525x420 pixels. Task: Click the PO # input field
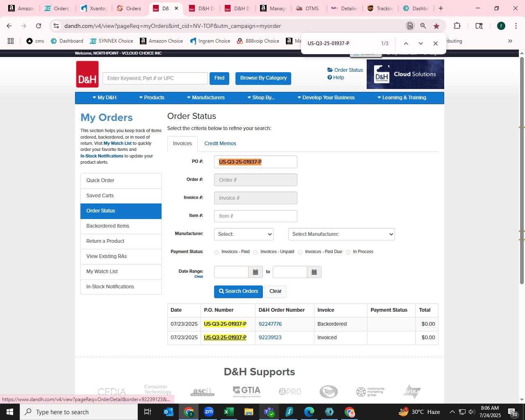[256, 162]
